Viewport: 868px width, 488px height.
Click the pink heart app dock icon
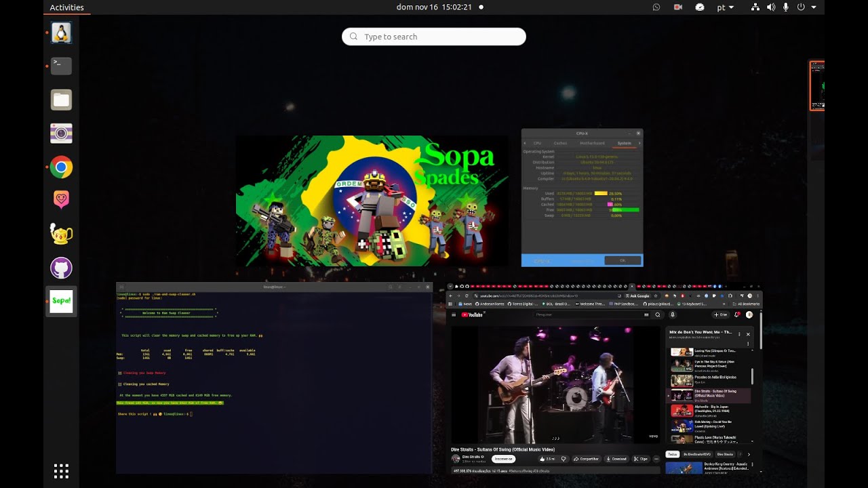(61, 200)
